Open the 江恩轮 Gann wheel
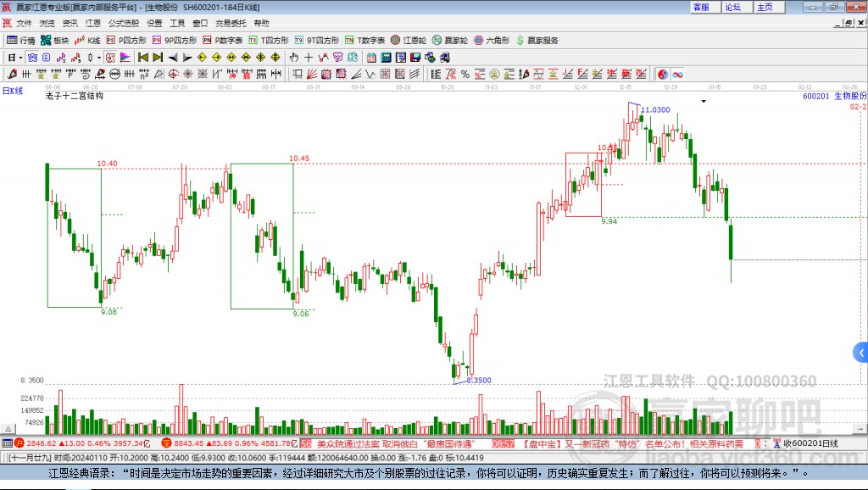Image resolution: width=868 pixels, height=490 pixels. pyautogui.click(x=408, y=41)
